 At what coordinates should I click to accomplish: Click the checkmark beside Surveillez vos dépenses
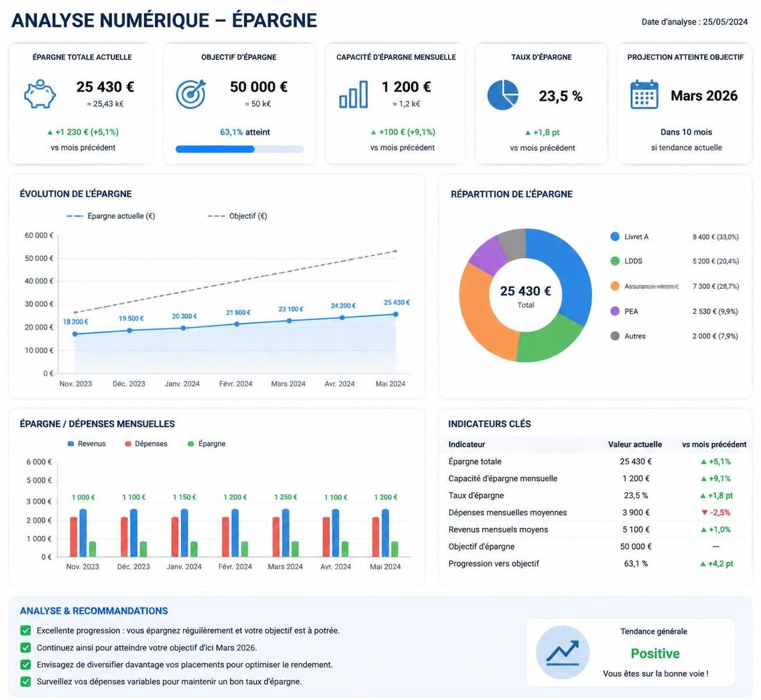tap(26, 681)
